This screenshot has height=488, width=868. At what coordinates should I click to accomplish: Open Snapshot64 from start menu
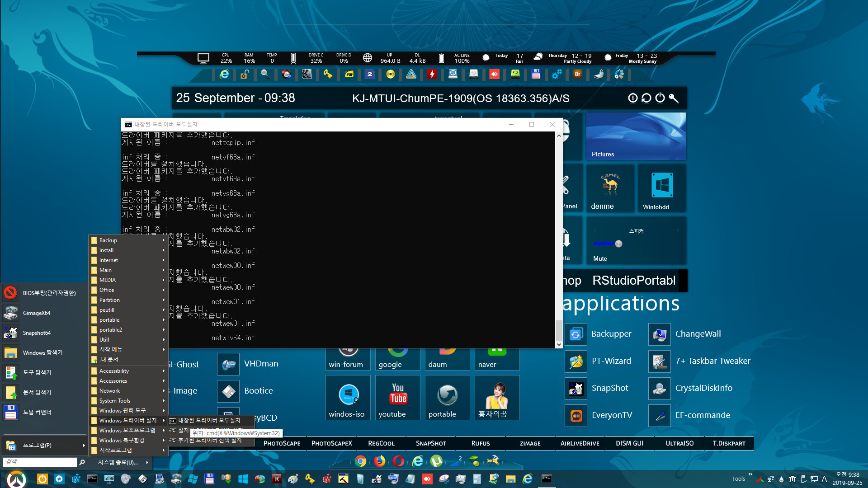point(44,333)
